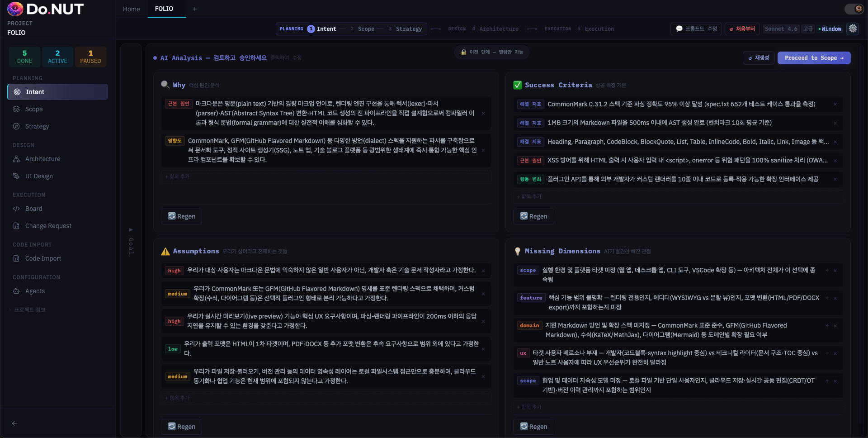Click the 고급 mode badge
868x438 pixels.
pos(808,29)
